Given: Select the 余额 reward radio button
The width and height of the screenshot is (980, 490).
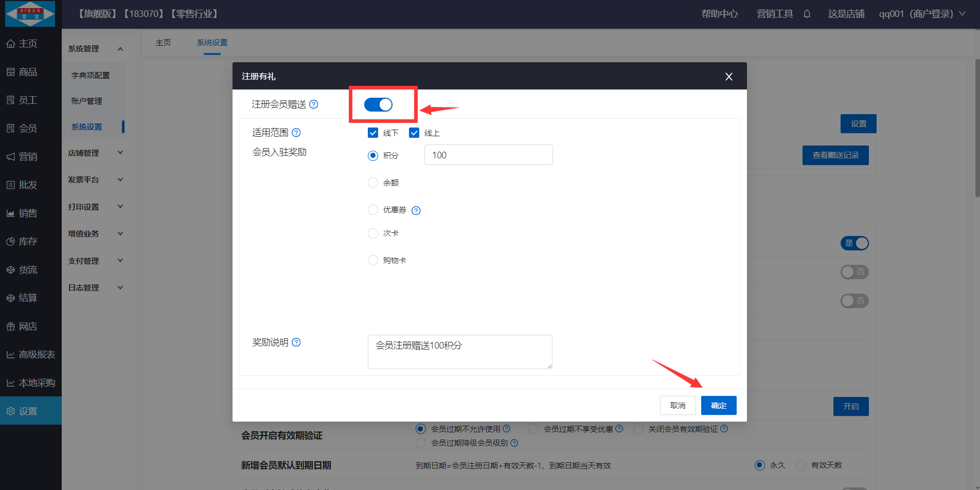Looking at the screenshot, I should [x=373, y=183].
